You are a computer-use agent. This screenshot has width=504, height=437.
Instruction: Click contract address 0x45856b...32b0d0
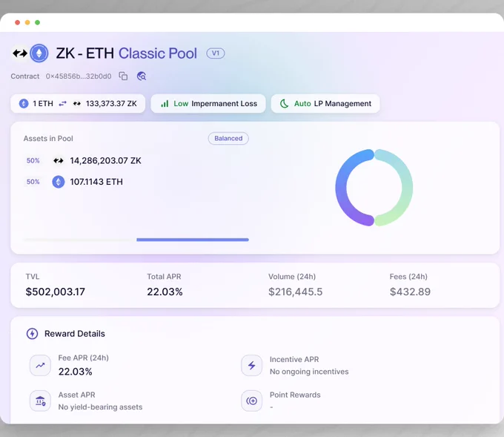click(79, 76)
